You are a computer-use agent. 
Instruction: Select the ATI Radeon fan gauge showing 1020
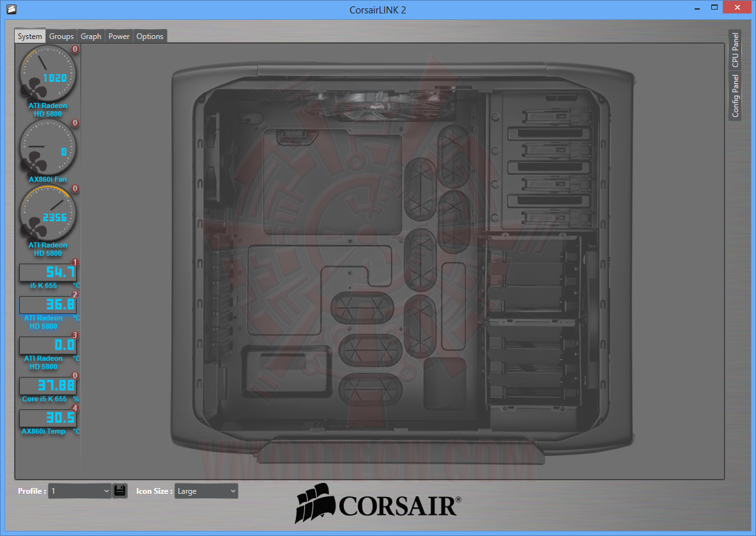(x=47, y=74)
